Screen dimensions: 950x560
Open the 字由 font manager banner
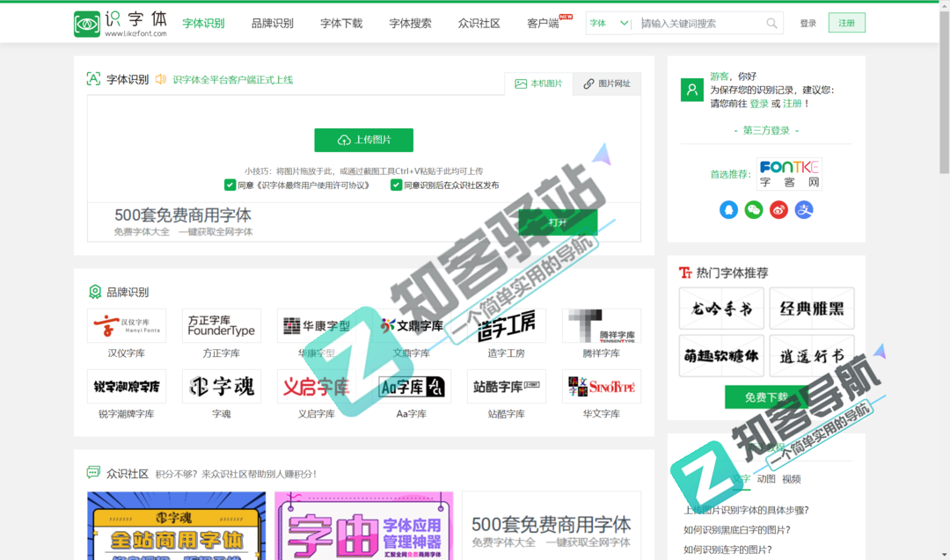(x=365, y=526)
